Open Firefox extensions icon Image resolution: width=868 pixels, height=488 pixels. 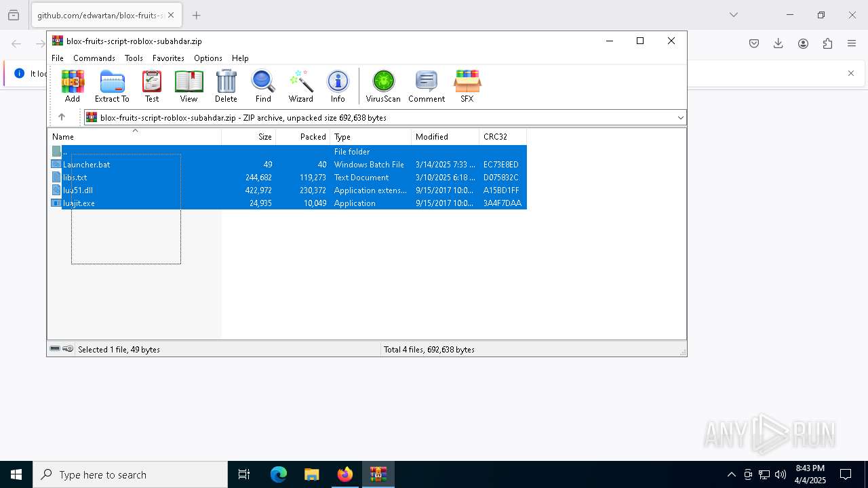click(x=827, y=43)
